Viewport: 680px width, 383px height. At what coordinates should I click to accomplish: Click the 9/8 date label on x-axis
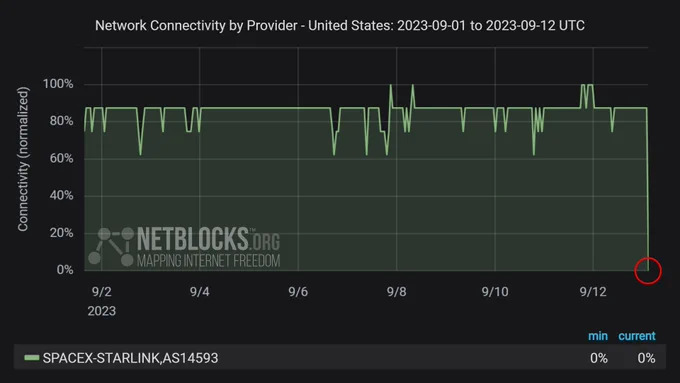tap(396, 291)
